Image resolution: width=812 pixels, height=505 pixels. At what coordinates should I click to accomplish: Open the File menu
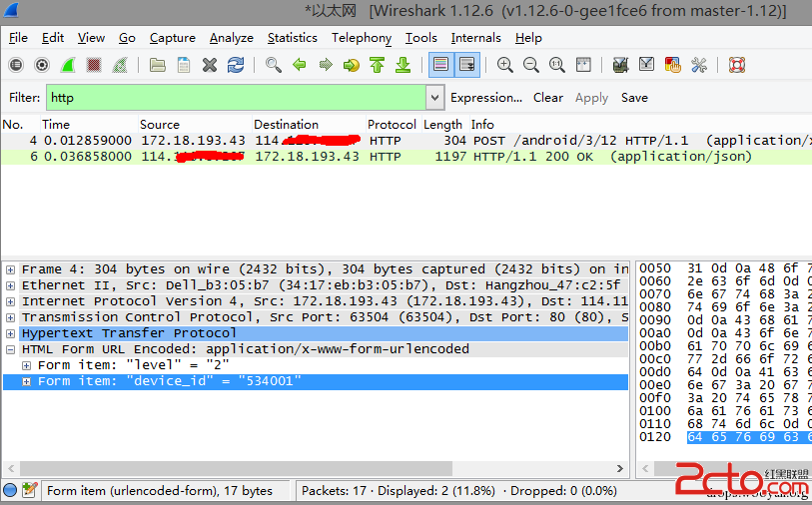18,38
